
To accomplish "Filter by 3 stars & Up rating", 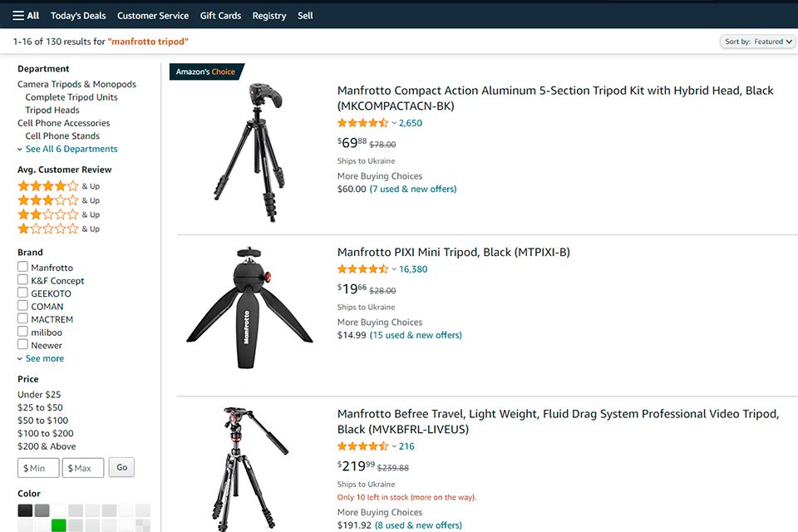I will pyautogui.click(x=58, y=200).
